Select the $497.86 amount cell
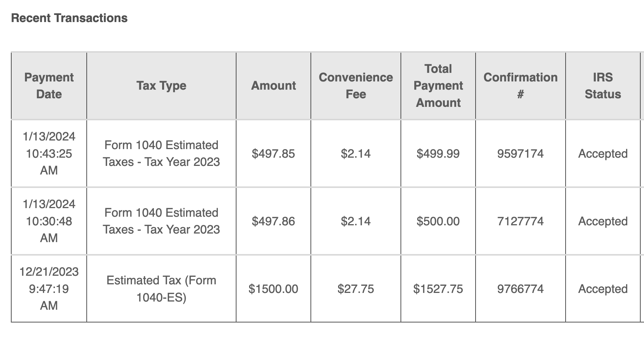Image resolution: width=644 pixels, height=340 pixels. tap(273, 221)
